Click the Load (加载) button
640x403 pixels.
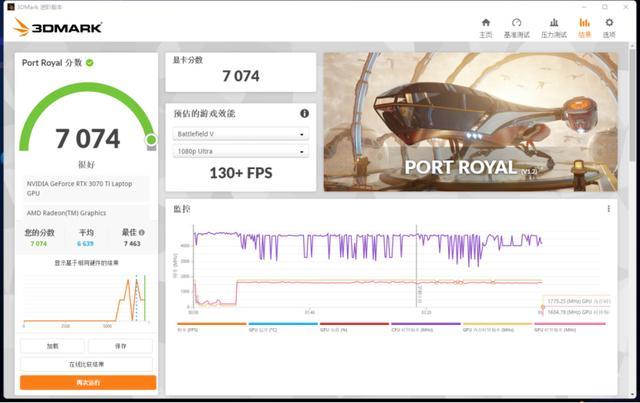click(x=53, y=346)
